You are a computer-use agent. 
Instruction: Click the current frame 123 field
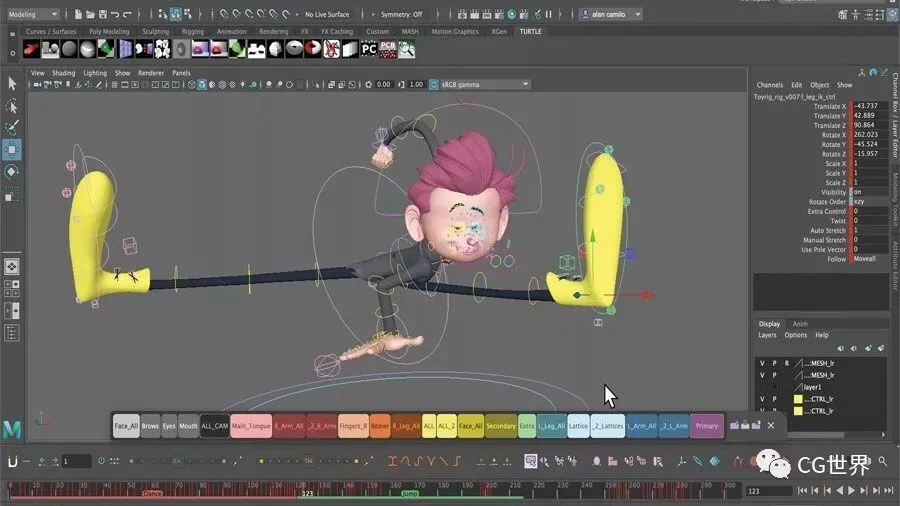click(x=769, y=491)
